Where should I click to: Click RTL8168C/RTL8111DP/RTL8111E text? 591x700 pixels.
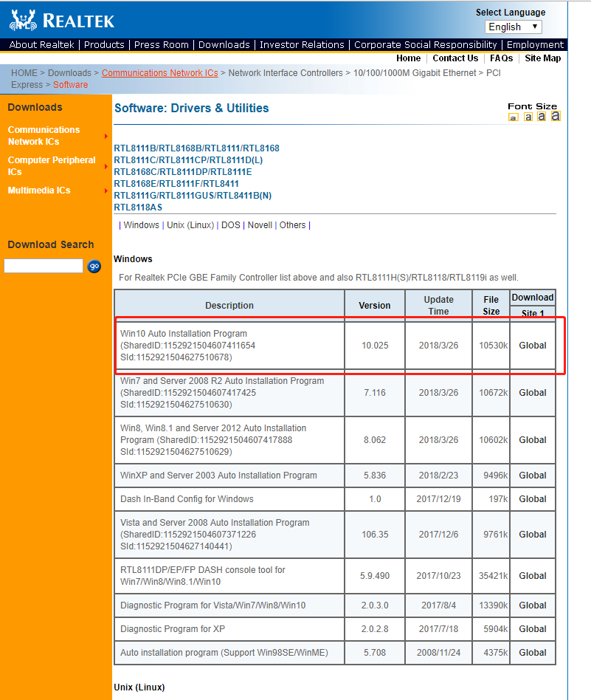click(182, 172)
